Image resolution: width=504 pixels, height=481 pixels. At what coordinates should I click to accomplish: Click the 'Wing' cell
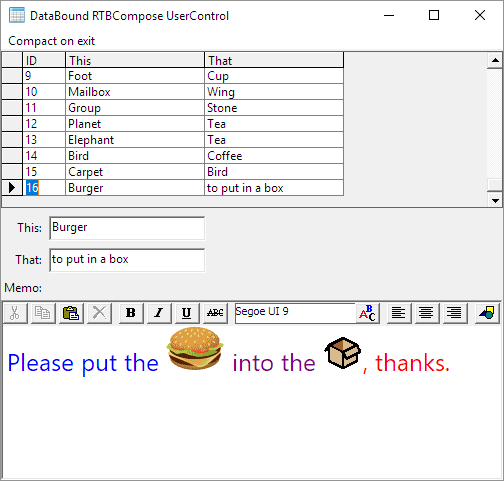click(x=274, y=92)
